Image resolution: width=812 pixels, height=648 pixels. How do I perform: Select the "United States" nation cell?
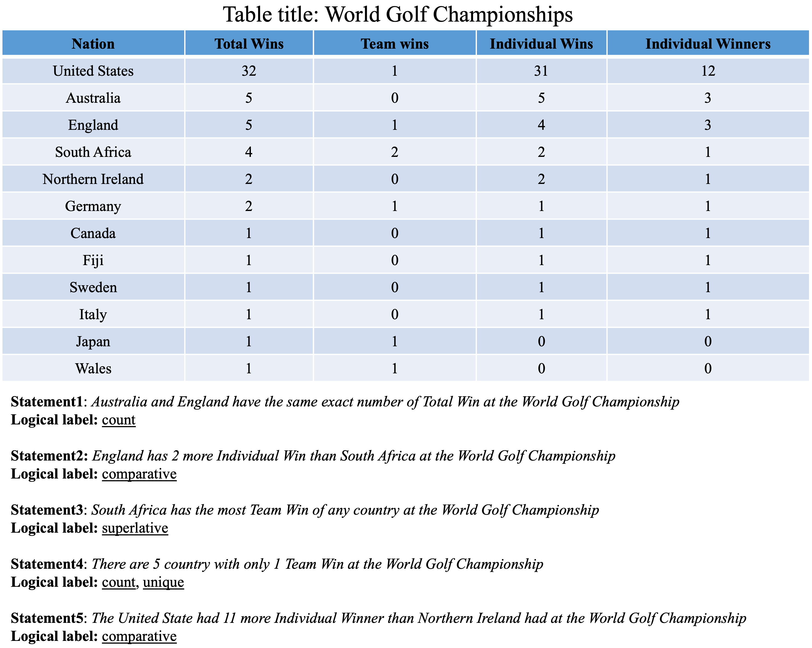click(93, 71)
